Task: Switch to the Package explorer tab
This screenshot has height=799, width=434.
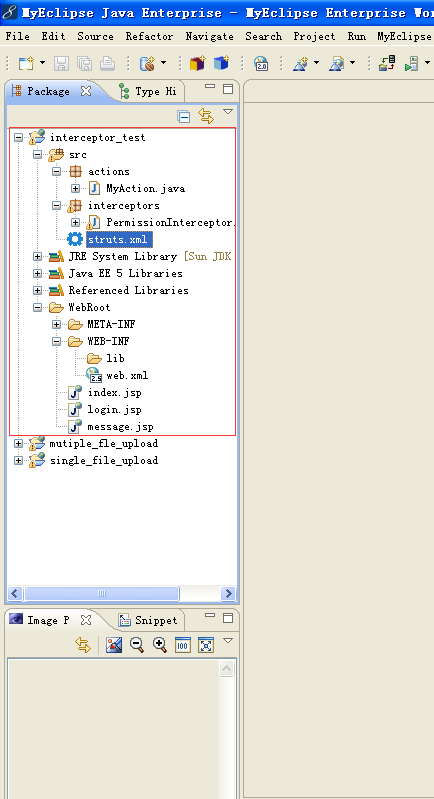Action: pos(48,91)
